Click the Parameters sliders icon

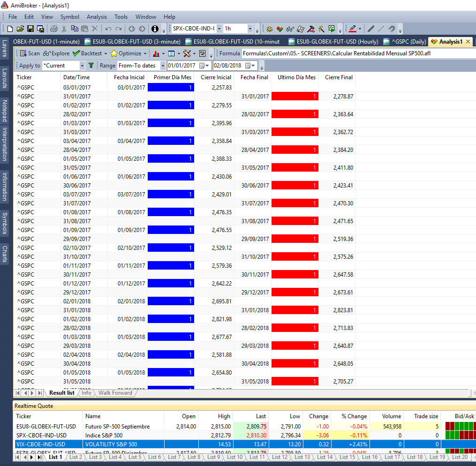tap(203, 54)
